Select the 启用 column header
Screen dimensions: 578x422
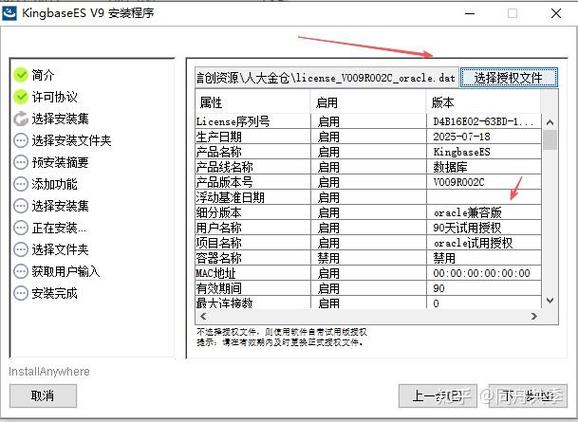point(368,102)
